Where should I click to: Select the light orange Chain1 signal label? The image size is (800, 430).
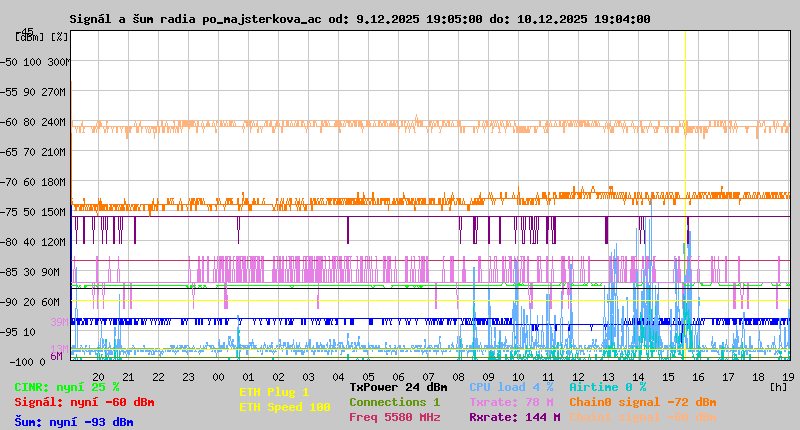coord(642,417)
